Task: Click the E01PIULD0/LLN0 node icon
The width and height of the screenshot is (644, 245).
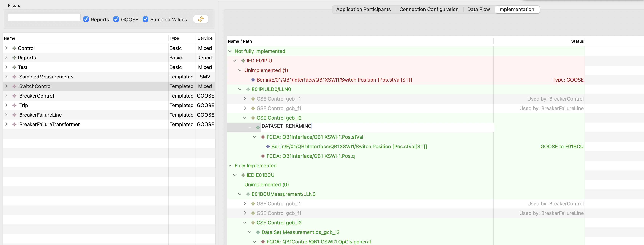Action: pyautogui.click(x=248, y=89)
